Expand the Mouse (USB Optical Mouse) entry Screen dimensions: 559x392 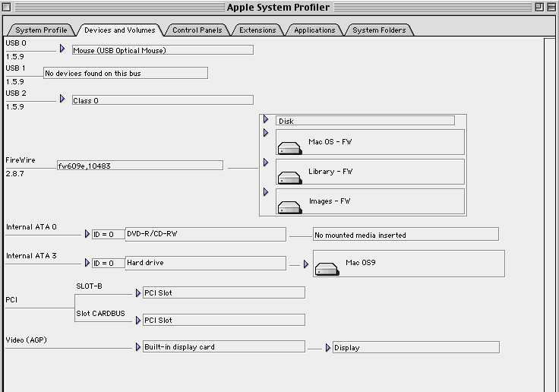(62, 48)
